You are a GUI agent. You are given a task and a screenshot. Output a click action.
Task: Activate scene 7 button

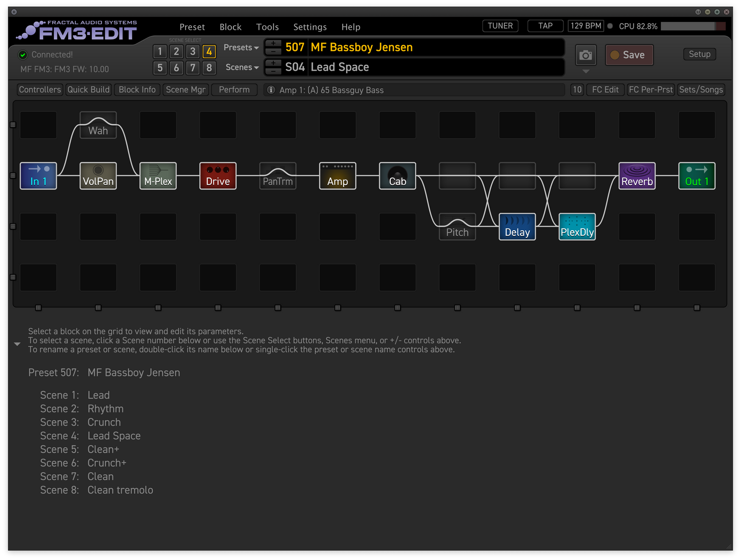193,68
